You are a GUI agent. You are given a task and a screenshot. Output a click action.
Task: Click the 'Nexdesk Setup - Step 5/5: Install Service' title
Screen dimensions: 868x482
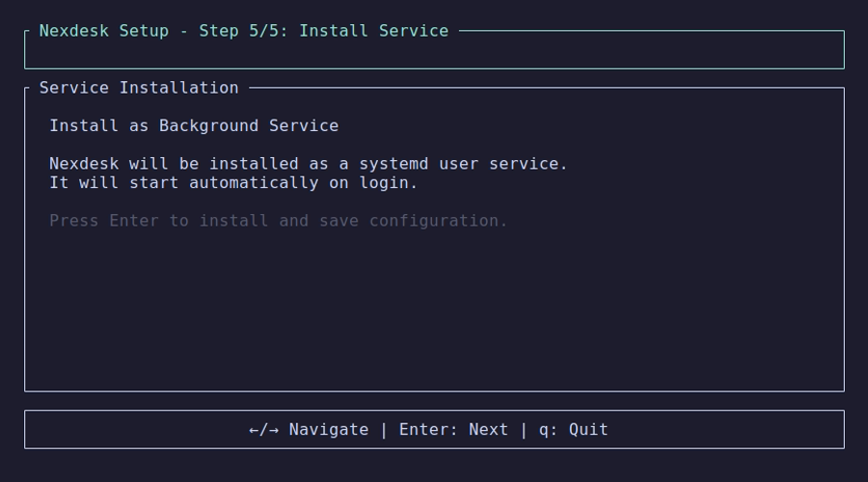click(244, 31)
